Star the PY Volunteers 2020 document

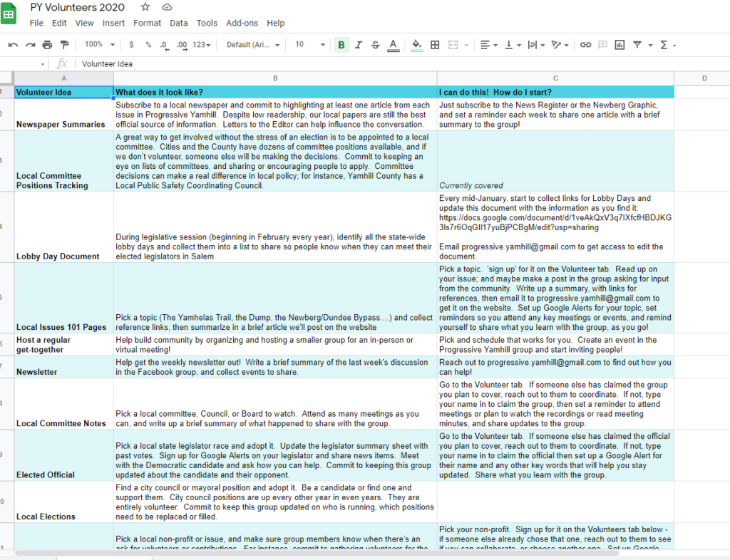145,7
